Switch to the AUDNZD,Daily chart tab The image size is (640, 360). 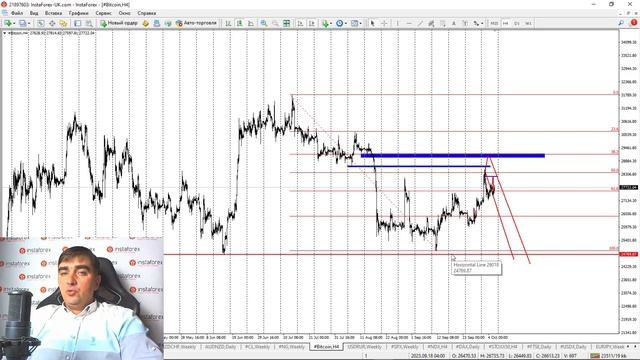pos(220,347)
